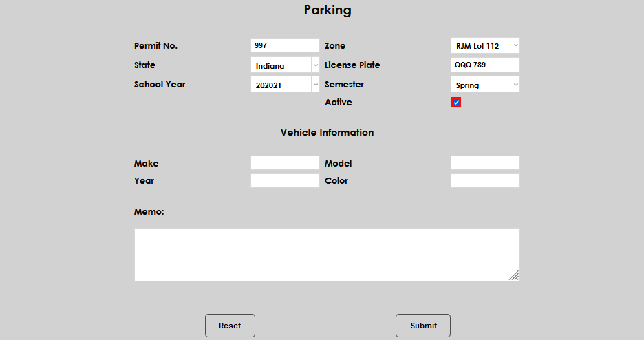The height and width of the screenshot is (340, 644).
Task: Click the Memo box resize handle
Action: tap(514, 275)
